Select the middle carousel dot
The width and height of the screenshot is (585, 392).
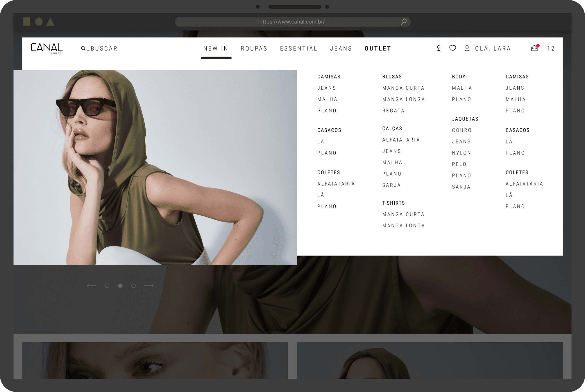[120, 286]
